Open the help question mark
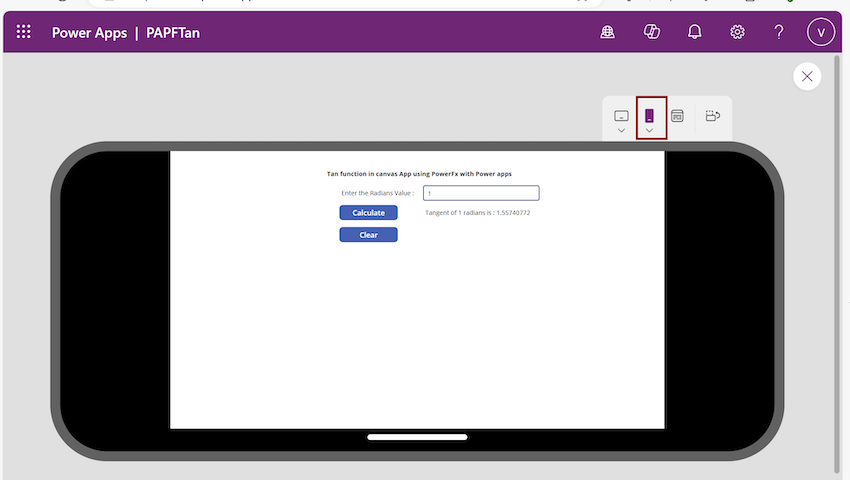The width and height of the screenshot is (850, 480). [779, 32]
